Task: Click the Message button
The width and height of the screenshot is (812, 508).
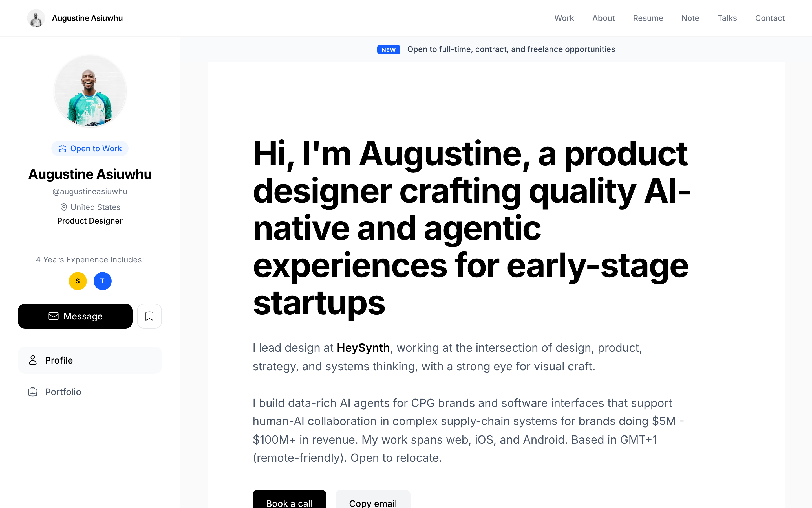Action: coord(75,316)
